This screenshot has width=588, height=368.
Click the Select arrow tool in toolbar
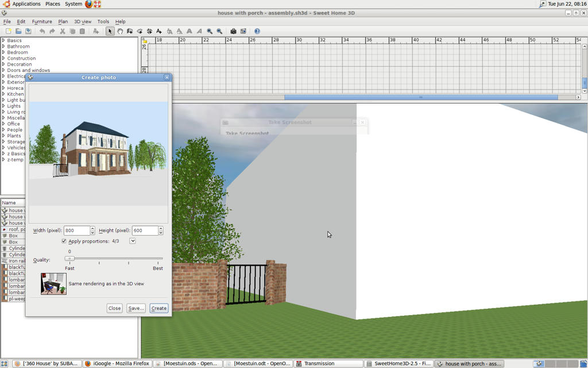110,31
